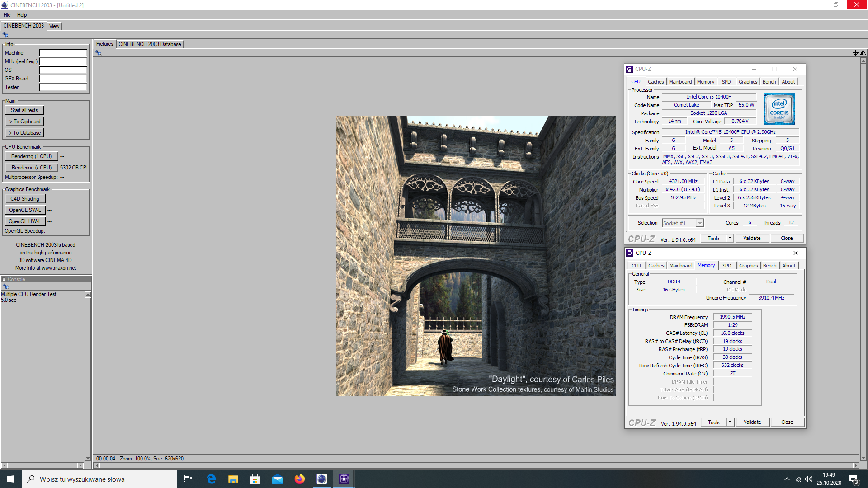Click the rendered Daylight picture
The height and width of the screenshot is (488, 868).
[476, 256]
